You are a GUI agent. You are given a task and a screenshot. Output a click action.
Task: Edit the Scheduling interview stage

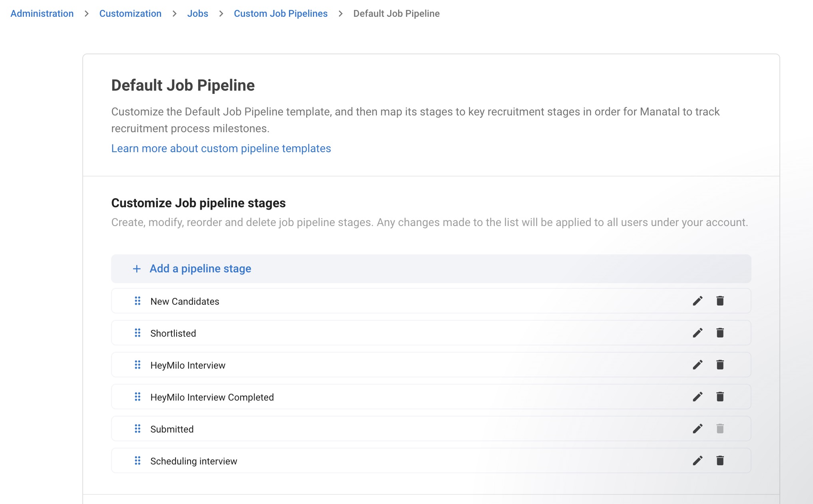pos(697,461)
